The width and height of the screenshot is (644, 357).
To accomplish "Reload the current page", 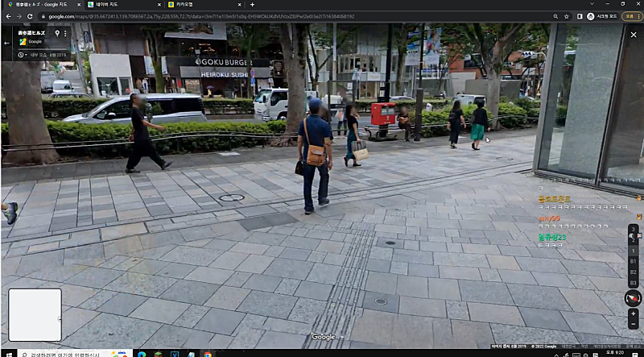I will [31, 16].
